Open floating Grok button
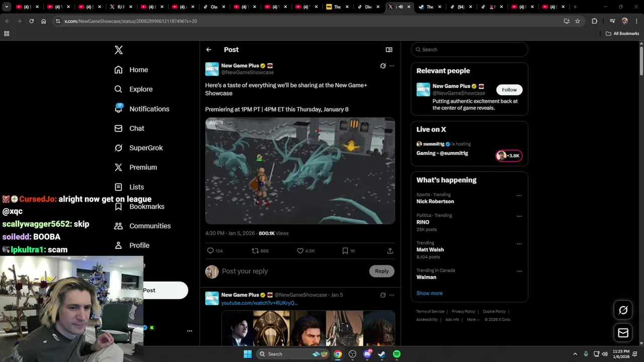This screenshot has height=362, width=644. 623,310
